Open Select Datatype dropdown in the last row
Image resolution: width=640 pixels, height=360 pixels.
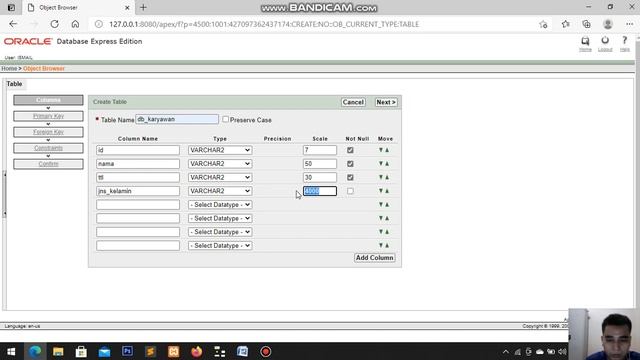(x=220, y=246)
